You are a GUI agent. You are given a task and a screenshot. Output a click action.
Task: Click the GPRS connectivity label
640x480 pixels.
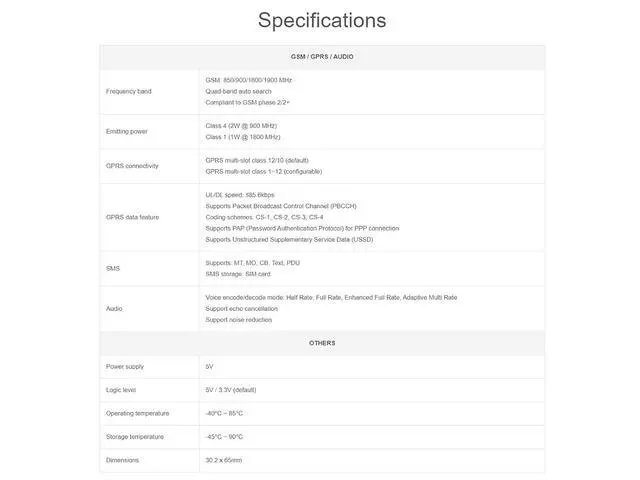pos(132,166)
